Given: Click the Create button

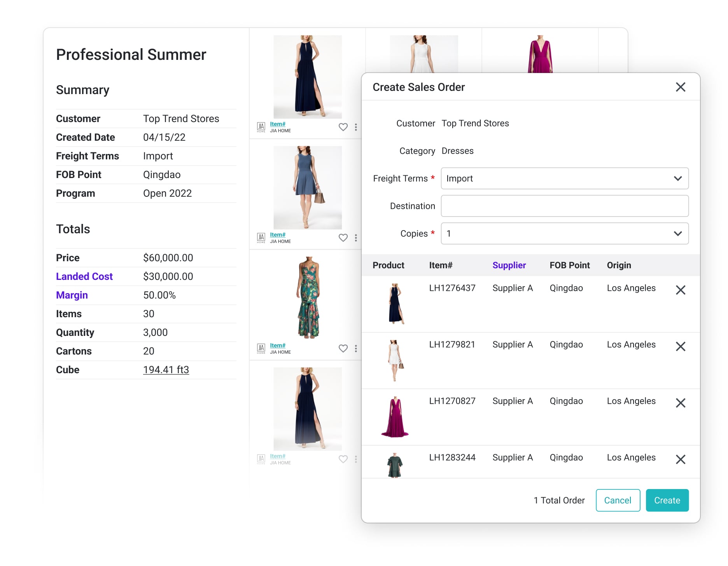Looking at the screenshot, I should coord(667,500).
